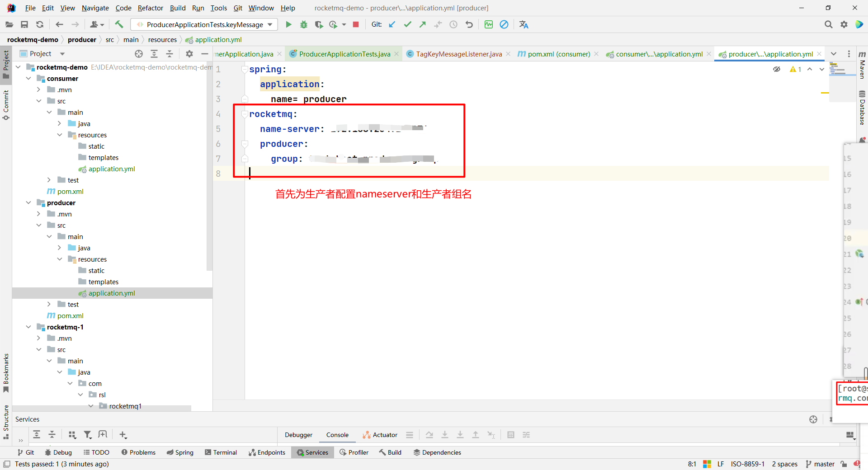
Task: Navigate back with the left arrow
Action: pos(59,24)
